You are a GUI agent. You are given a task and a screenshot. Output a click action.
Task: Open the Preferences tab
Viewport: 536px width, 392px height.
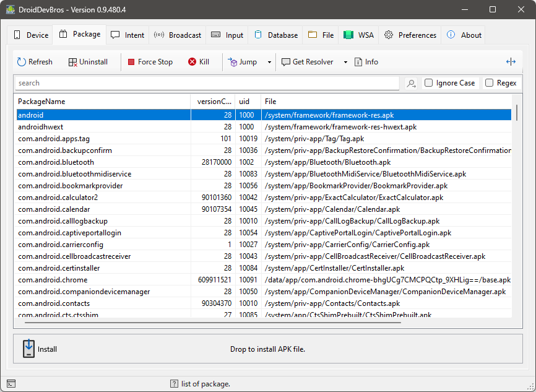(410, 35)
